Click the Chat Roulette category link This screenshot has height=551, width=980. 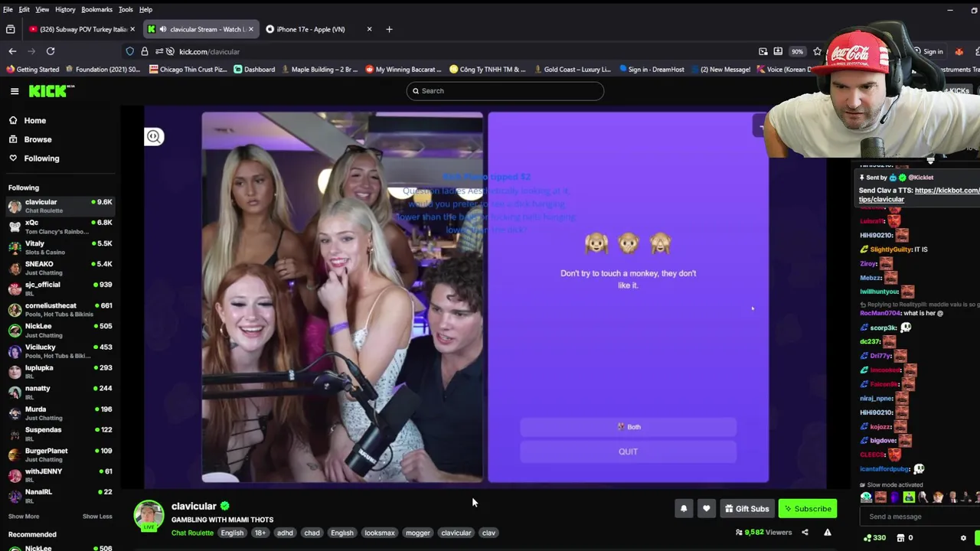pos(192,533)
